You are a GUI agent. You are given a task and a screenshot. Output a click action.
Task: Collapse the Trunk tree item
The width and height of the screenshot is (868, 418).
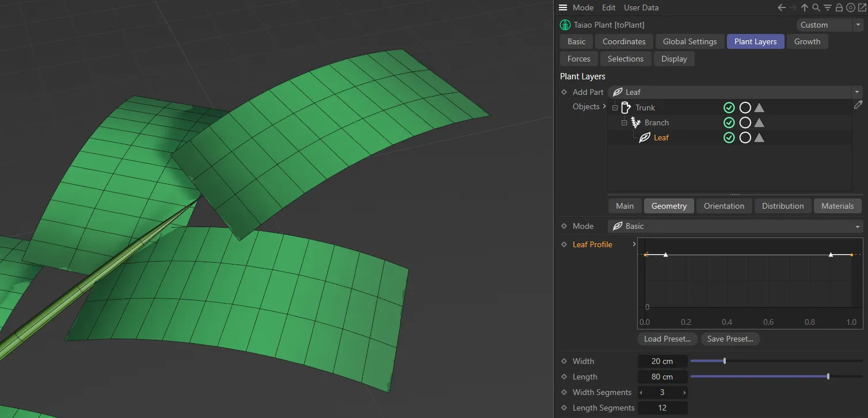tap(615, 108)
